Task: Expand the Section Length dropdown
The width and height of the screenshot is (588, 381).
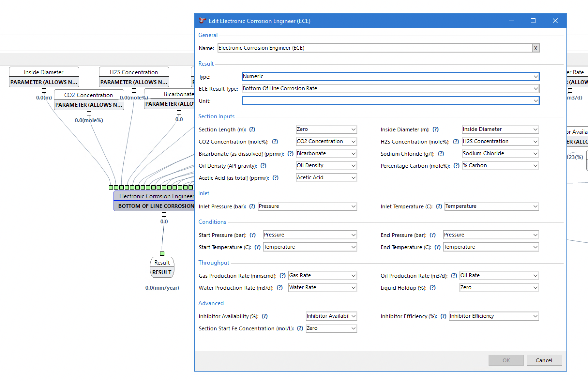Action: click(353, 129)
